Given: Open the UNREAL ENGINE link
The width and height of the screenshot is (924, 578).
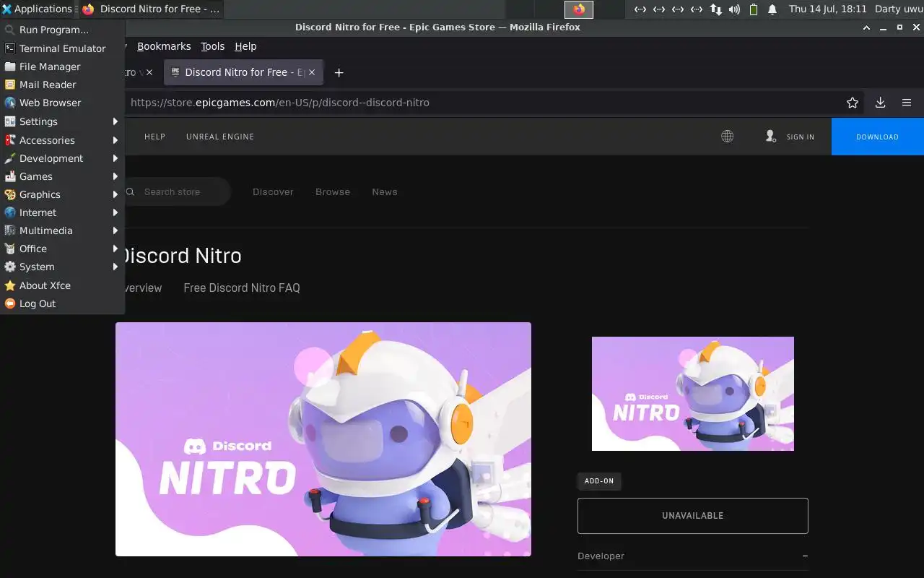Looking at the screenshot, I should pyautogui.click(x=220, y=137).
